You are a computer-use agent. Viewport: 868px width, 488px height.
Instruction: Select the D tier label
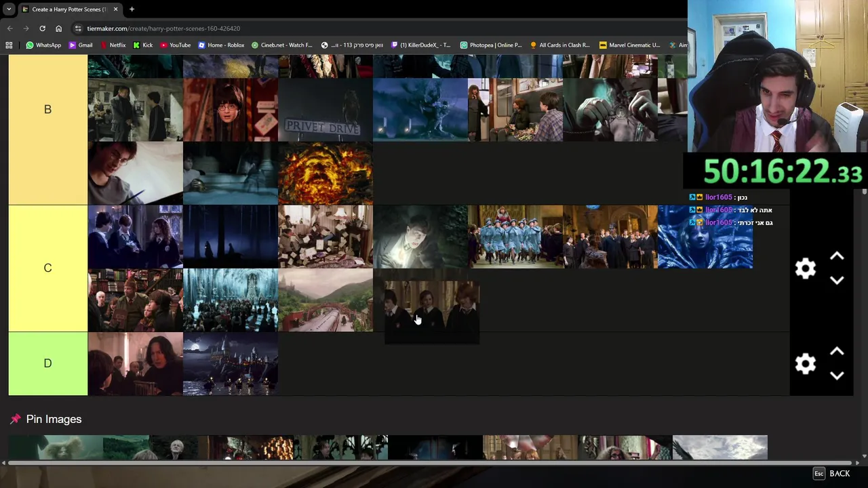coord(47,364)
